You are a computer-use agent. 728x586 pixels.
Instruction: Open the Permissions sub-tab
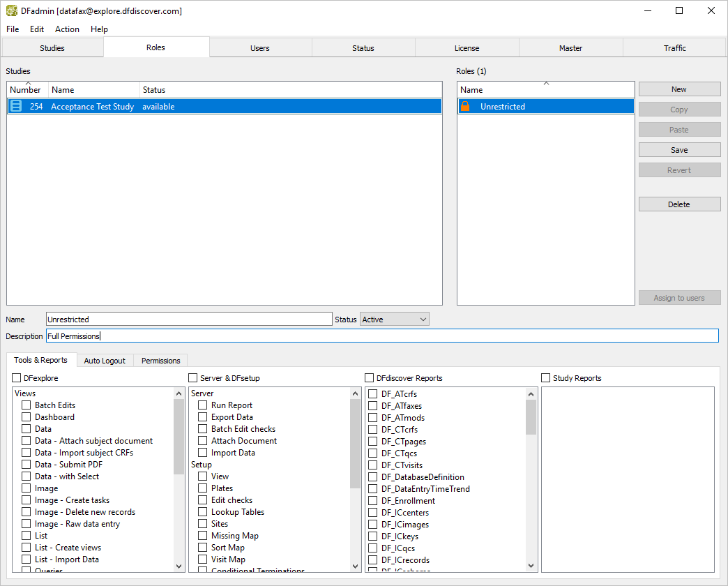160,361
